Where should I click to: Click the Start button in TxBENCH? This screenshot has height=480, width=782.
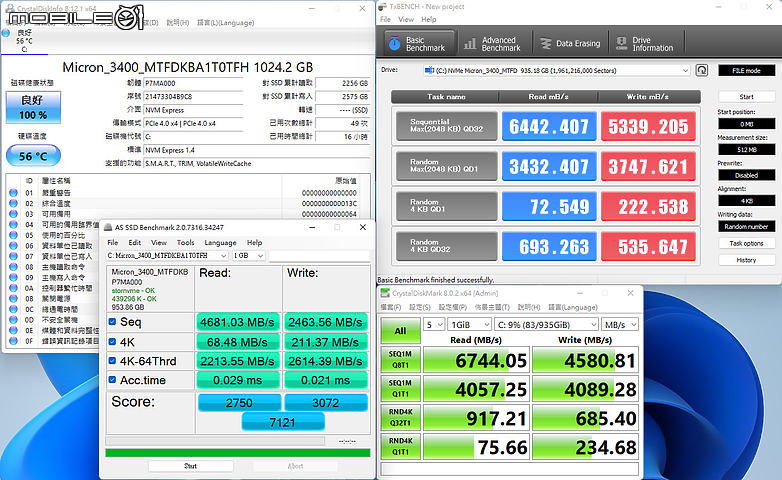click(x=746, y=97)
